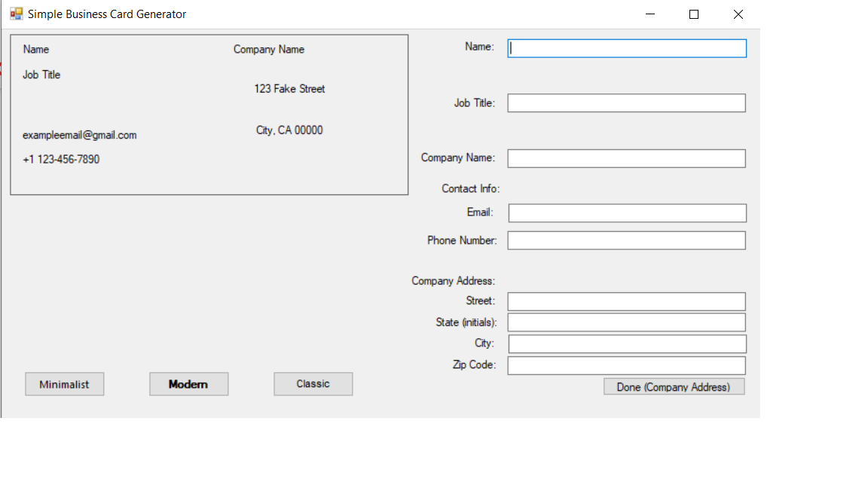This screenshot has height=488, width=868.
Task: Click '123 Fake Street' on preview card
Action: (x=289, y=89)
